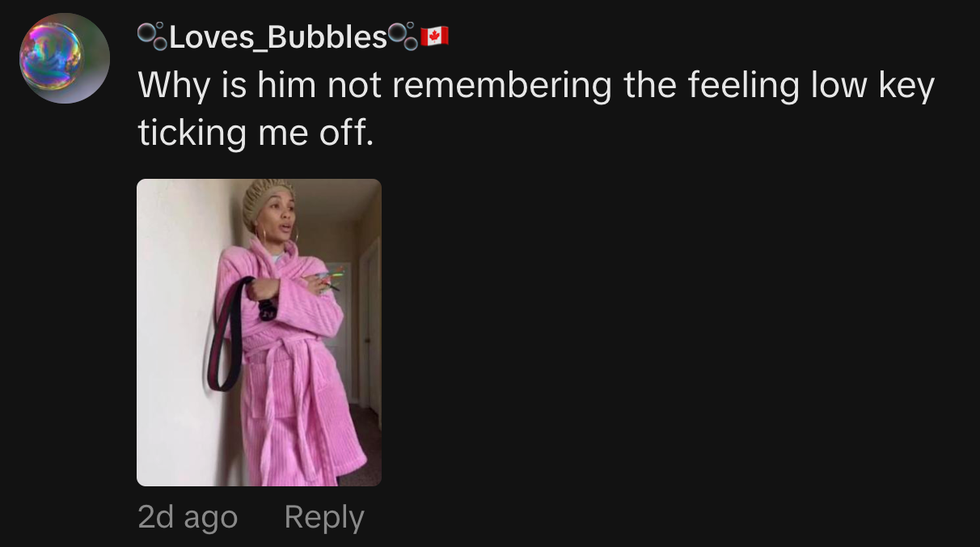Open the iridescent bubble profile avatar
Screen dimensions: 980x547
click(x=65, y=58)
